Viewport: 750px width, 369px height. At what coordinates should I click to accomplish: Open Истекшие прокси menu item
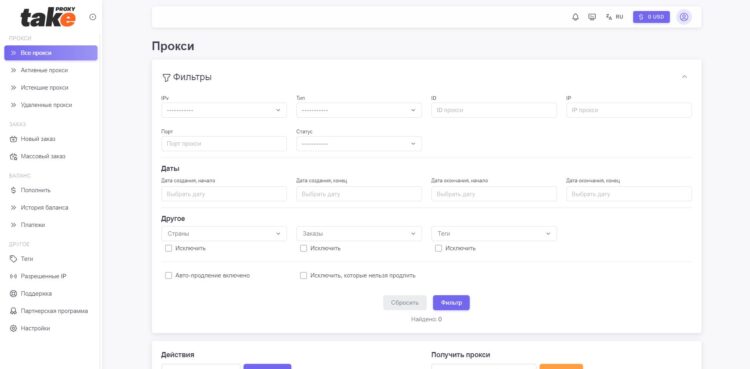pyautogui.click(x=51, y=88)
